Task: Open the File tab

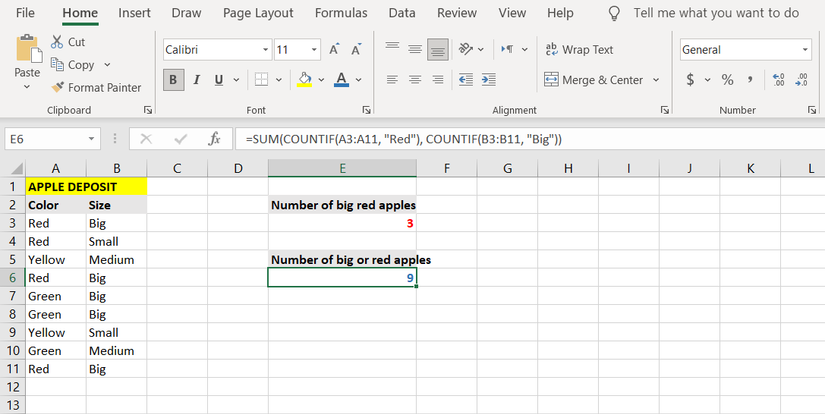Action: pyautogui.click(x=25, y=13)
